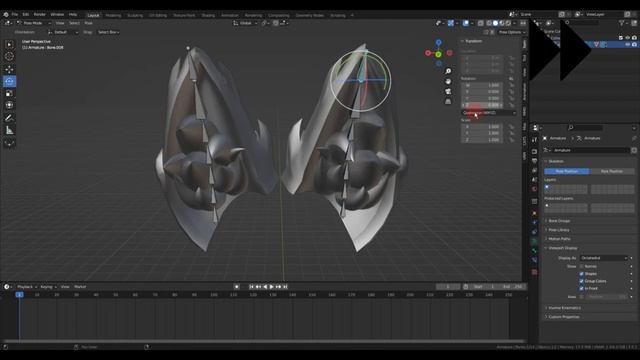Switch to the Animation workspace tab

(x=229, y=15)
